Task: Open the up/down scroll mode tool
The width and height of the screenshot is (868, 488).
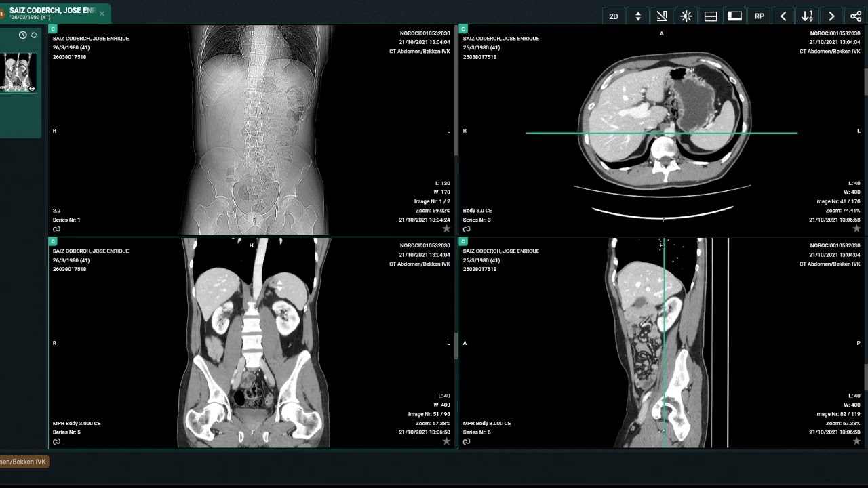Action: click(x=638, y=16)
